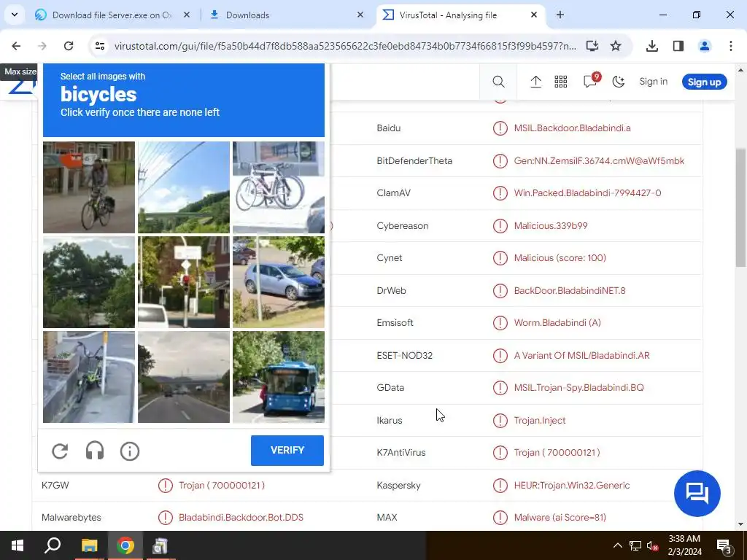
Task: Click the Sign in link
Action: [x=653, y=82]
